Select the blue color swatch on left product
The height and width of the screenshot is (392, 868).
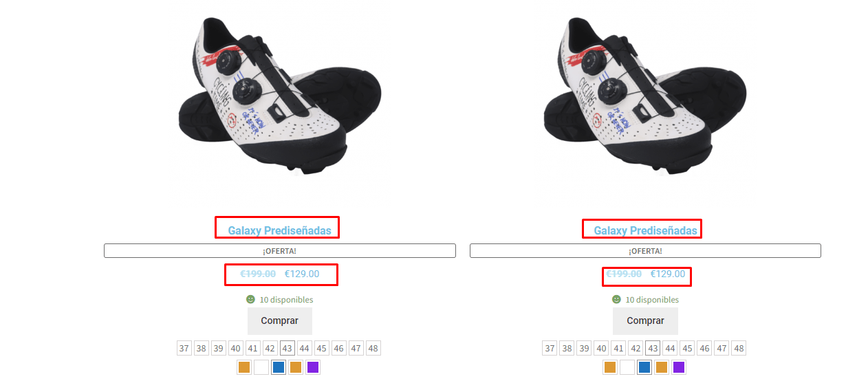tap(279, 367)
